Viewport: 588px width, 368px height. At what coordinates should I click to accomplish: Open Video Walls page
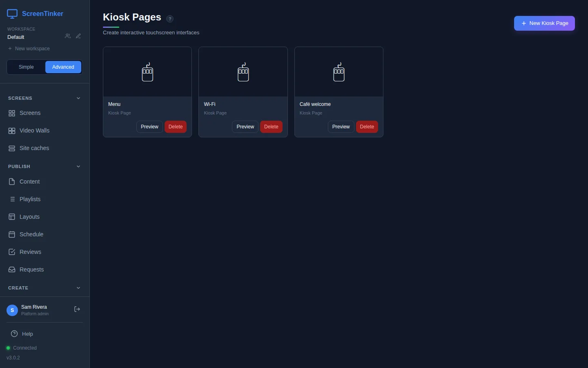(45, 131)
